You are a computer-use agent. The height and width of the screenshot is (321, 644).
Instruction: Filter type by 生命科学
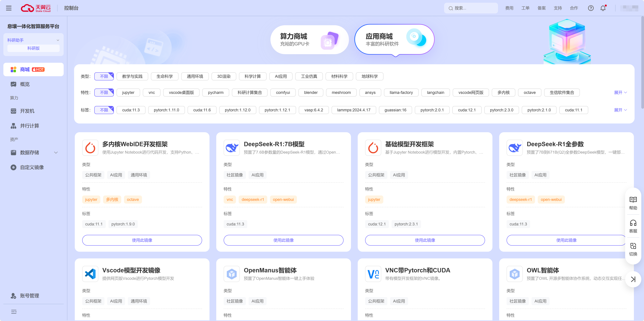pos(165,76)
